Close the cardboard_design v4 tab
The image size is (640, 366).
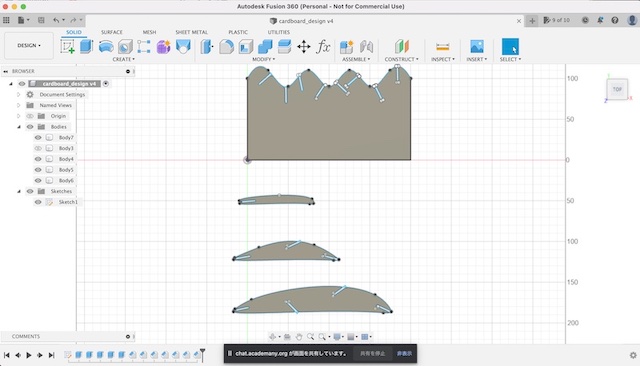point(519,21)
